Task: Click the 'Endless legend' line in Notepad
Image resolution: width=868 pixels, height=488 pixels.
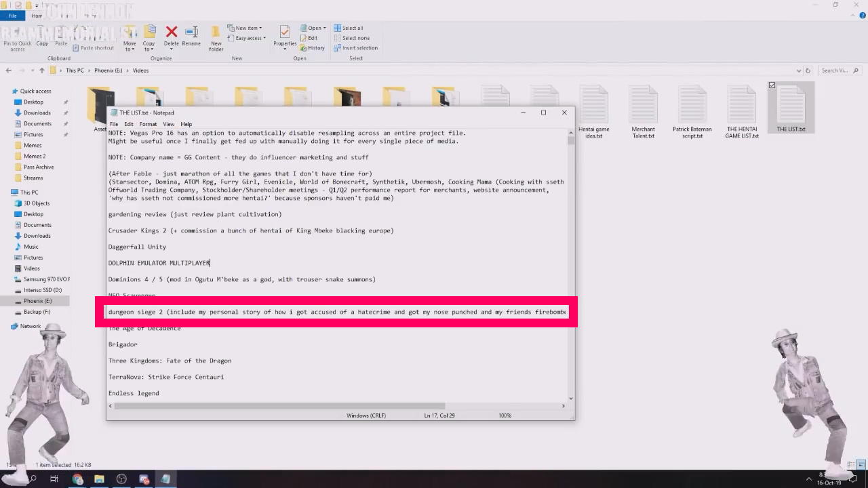Action: pos(134,393)
